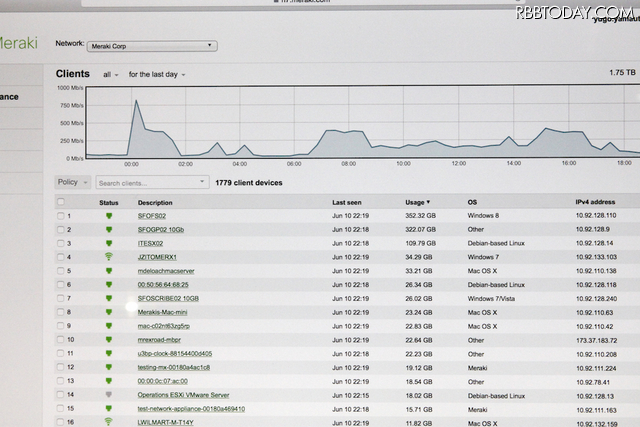Click the browser address bar showing meraki.com
The image size is (640, 427).
(302, 2)
